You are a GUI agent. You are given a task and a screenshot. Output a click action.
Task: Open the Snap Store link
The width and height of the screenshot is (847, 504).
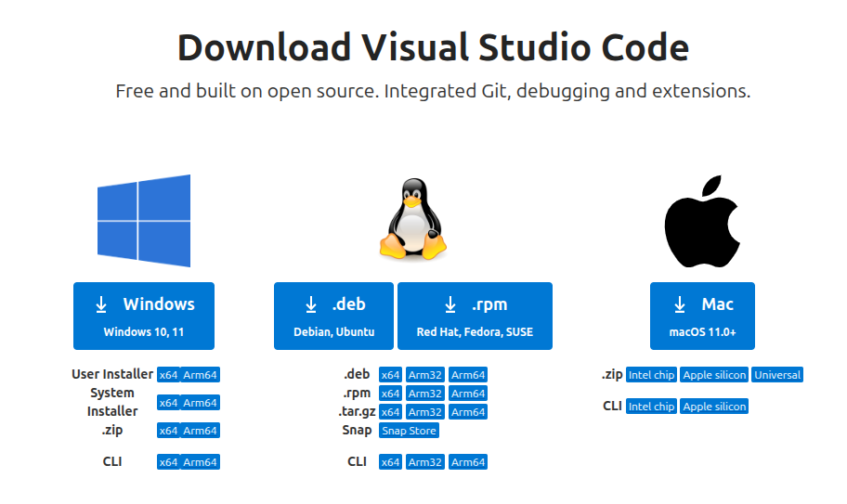(x=409, y=431)
